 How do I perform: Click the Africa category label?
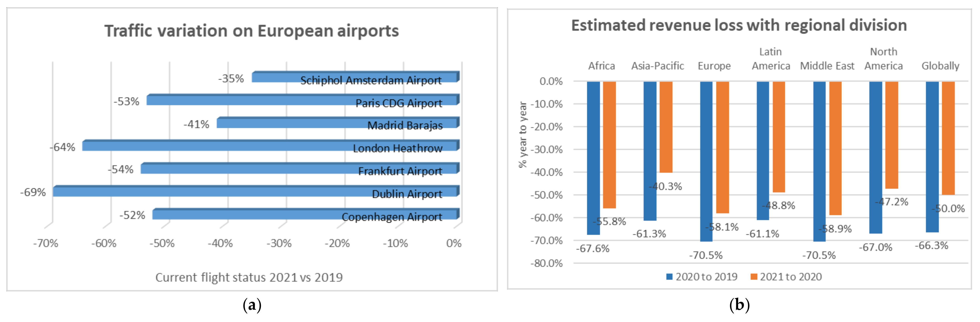pyautogui.click(x=601, y=66)
